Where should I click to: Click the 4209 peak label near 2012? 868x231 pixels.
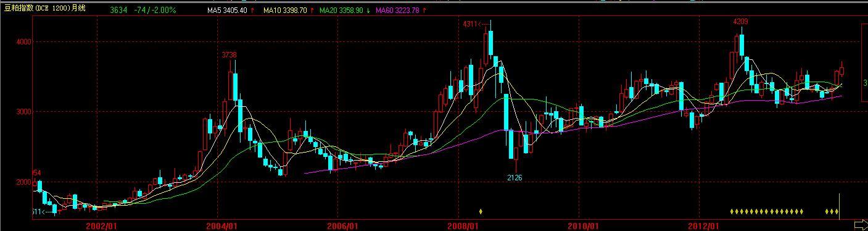point(741,22)
